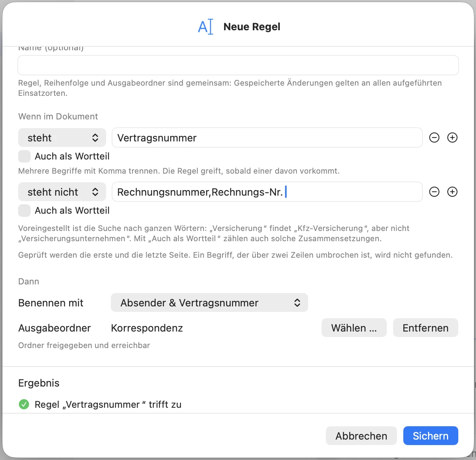476x460 pixels.
Task: Click the 'Ergebnis' heading
Action: point(39,383)
